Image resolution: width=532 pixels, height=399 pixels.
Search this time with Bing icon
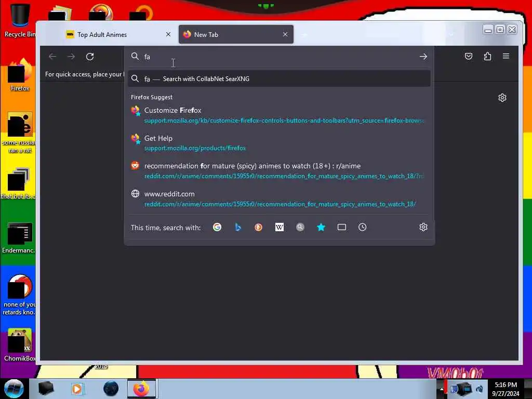[238, 227]
